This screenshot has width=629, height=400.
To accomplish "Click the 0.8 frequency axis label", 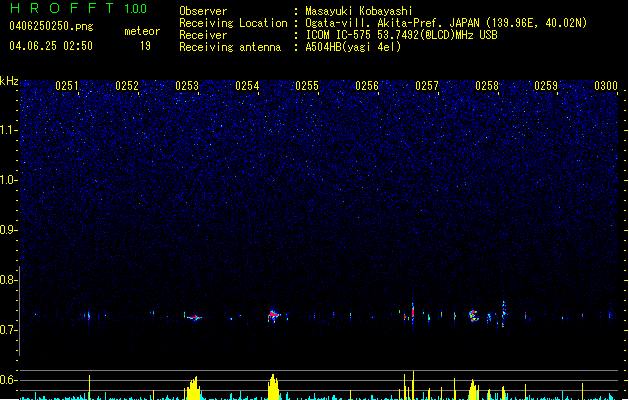I will (x=9, y=280).
